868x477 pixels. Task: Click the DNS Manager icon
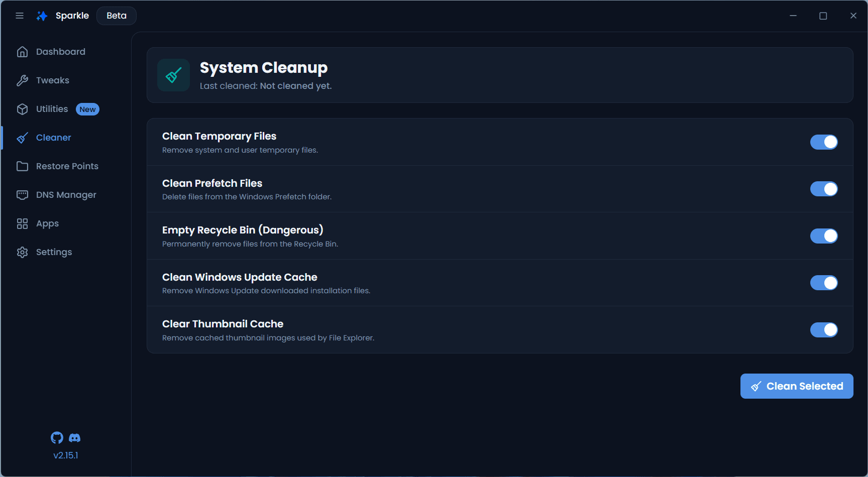pos(22,195)
